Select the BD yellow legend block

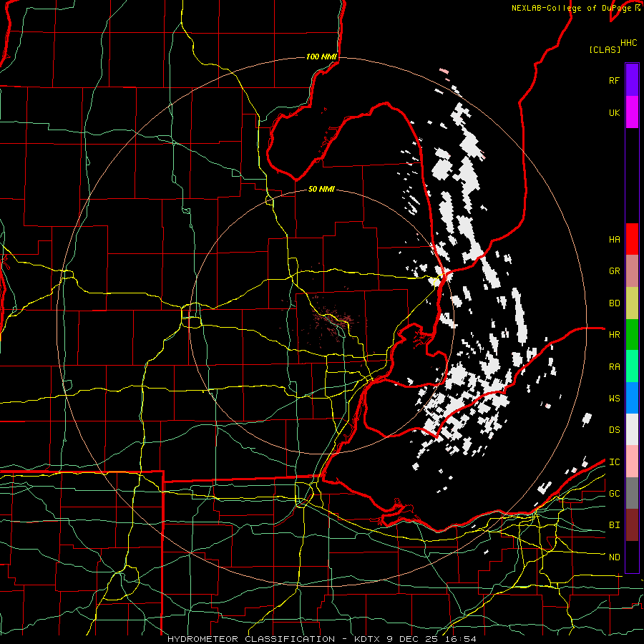(x=632, y=303)
